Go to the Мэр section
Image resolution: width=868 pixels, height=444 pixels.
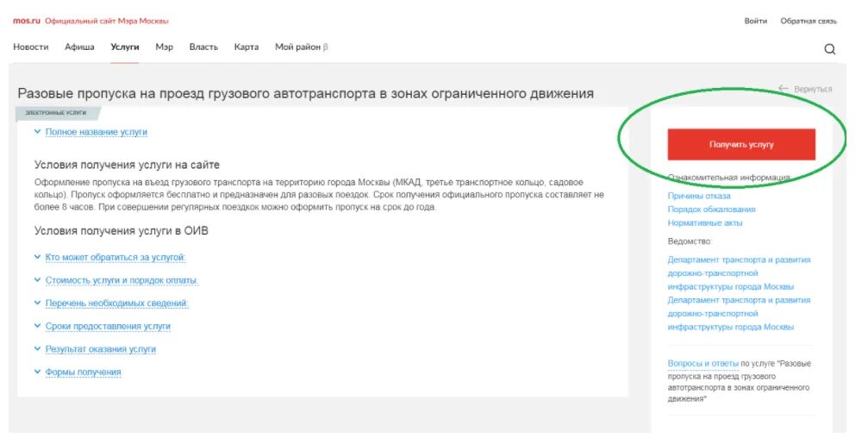click(x=165, y=47)
